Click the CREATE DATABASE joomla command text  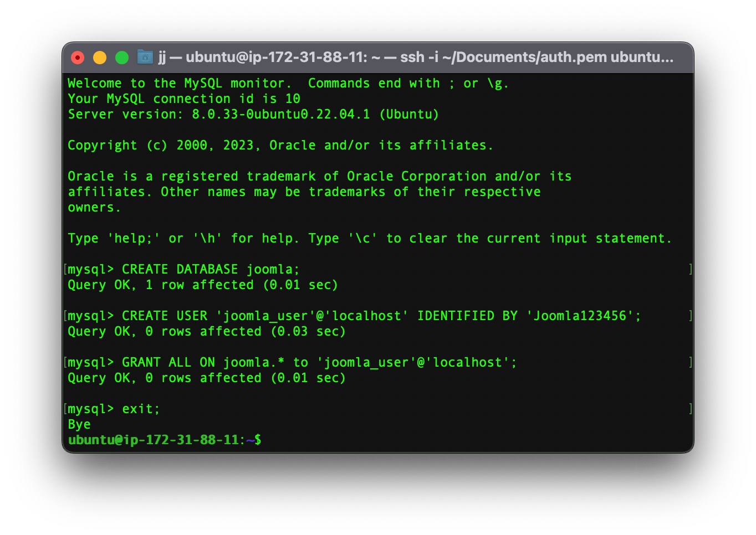211,270
